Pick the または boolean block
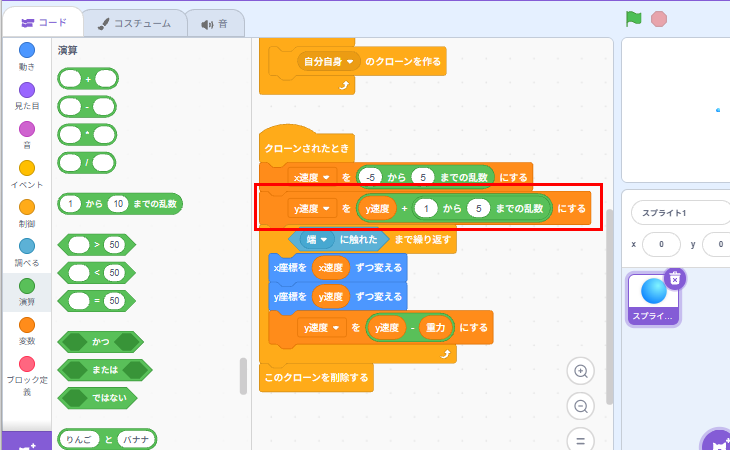The height and width of the screenshot is (450, 730). (x=105, y=370)
